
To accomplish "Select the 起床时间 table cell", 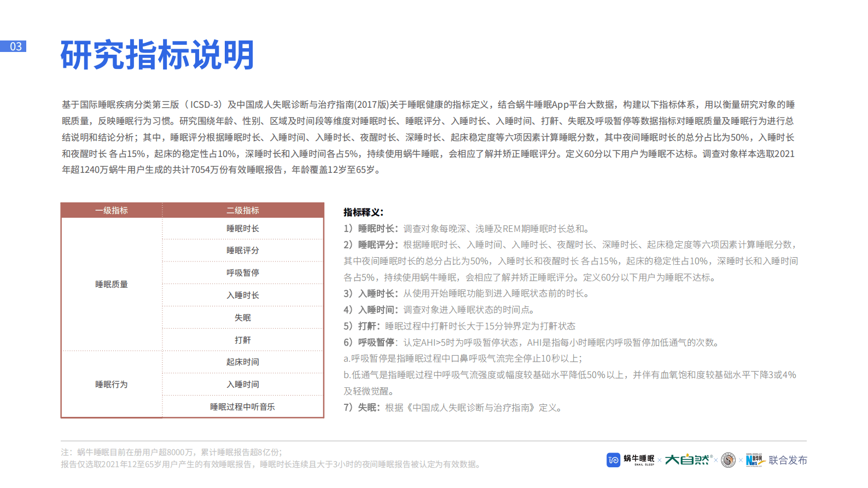I will pyautogui.click(x=243, y=362).
